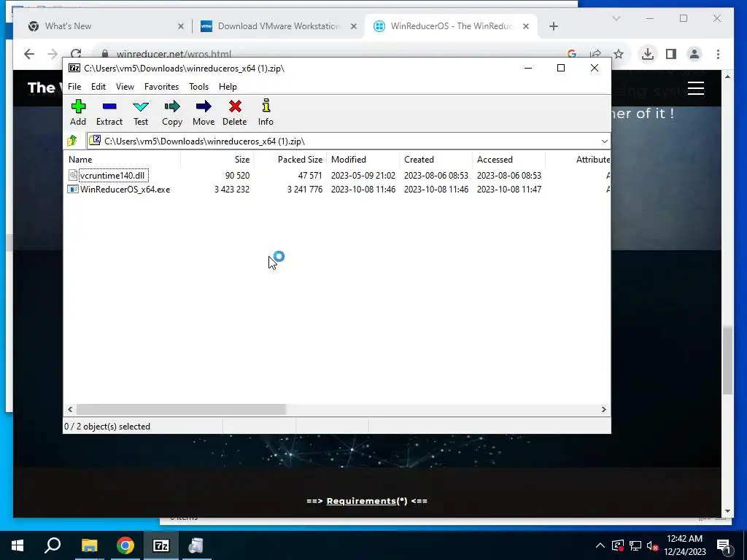
Task: Click the 0 / 2 object(s) selected status
Action: click(x=107, y=426)
